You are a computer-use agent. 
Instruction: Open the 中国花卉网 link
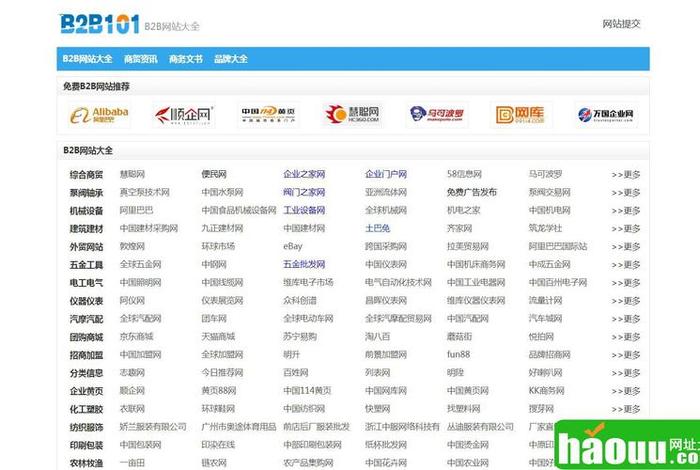tap(386, 463)
